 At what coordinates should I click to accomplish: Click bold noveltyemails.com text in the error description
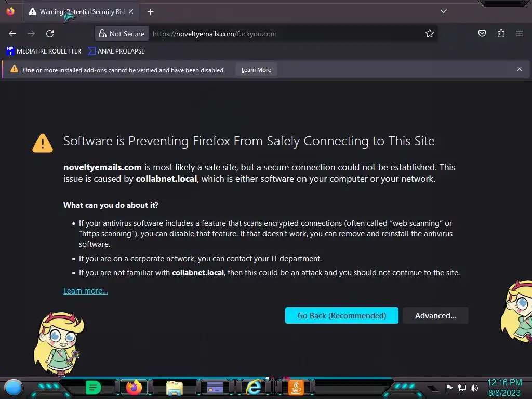point(102,167)
